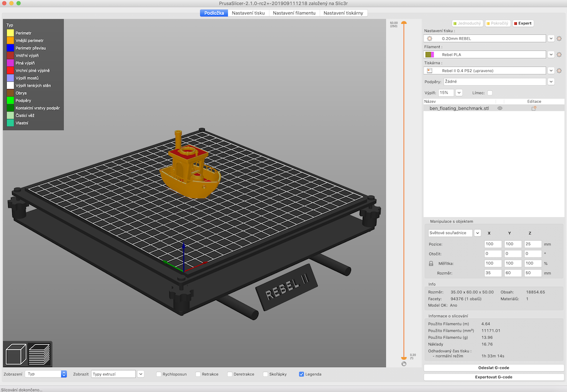This screenshot has height=392, width=567.
Task: Toggle the scale lock icon next to Měřítka
Action: tap(431, 264)
